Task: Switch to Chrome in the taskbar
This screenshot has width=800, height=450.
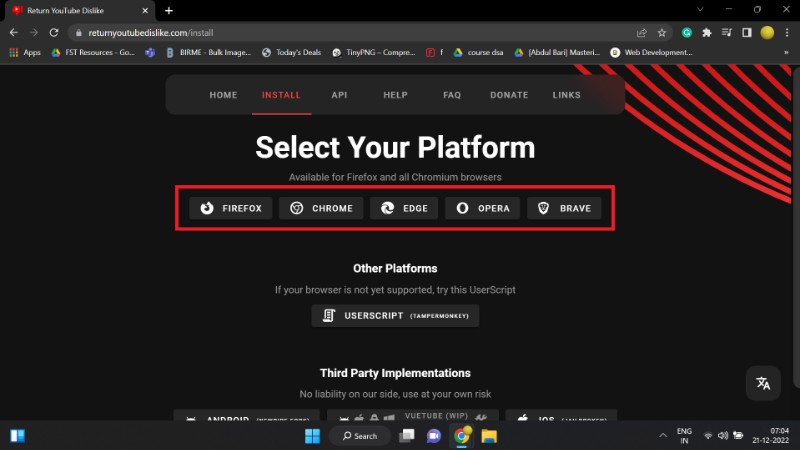Action: point(462,436)
